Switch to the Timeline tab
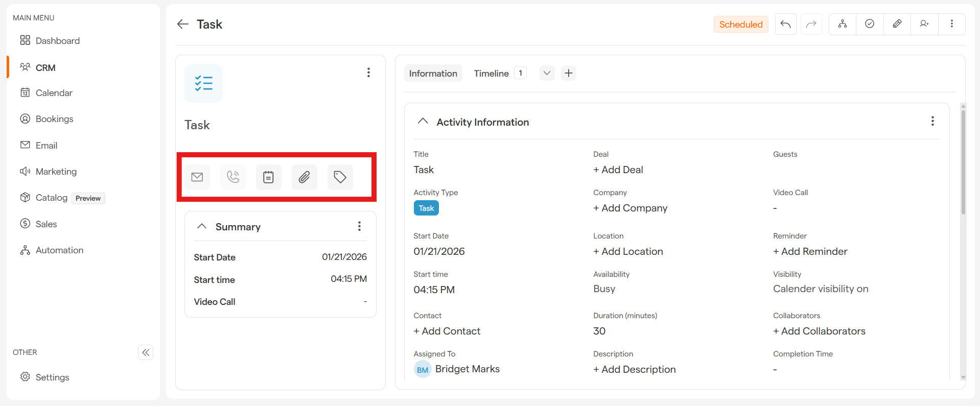Viewport: 980px width, 406px height. coord(491,74)
